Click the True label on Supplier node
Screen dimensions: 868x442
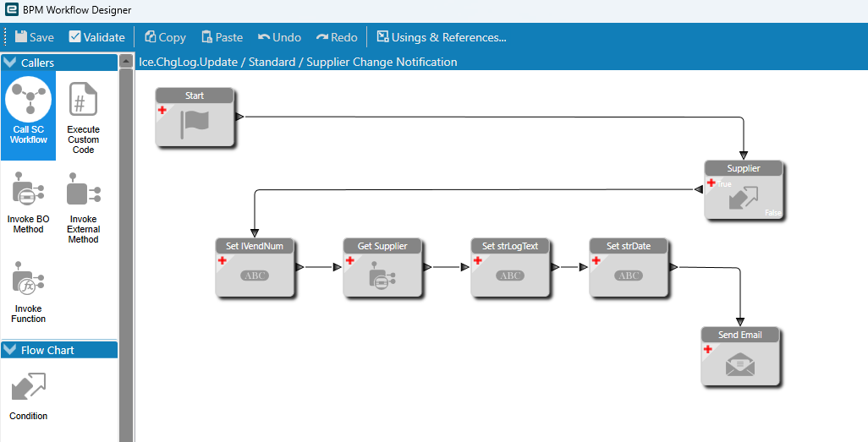click(724, 184)
